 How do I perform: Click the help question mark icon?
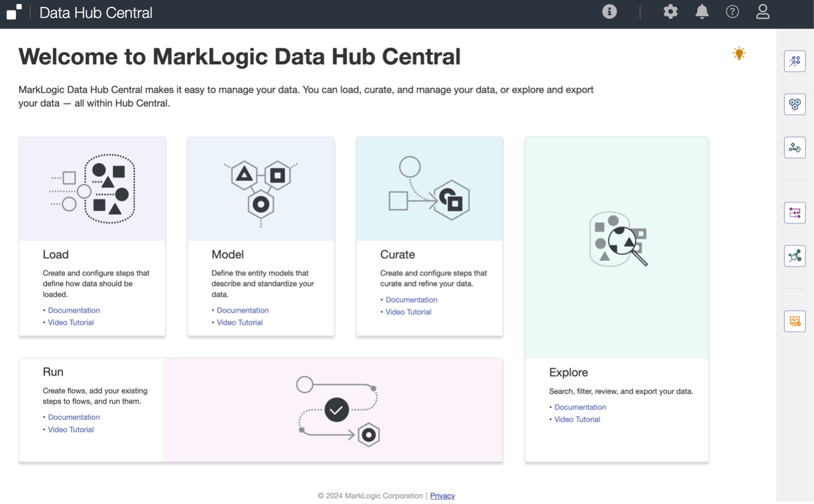[x=732, y=12]
